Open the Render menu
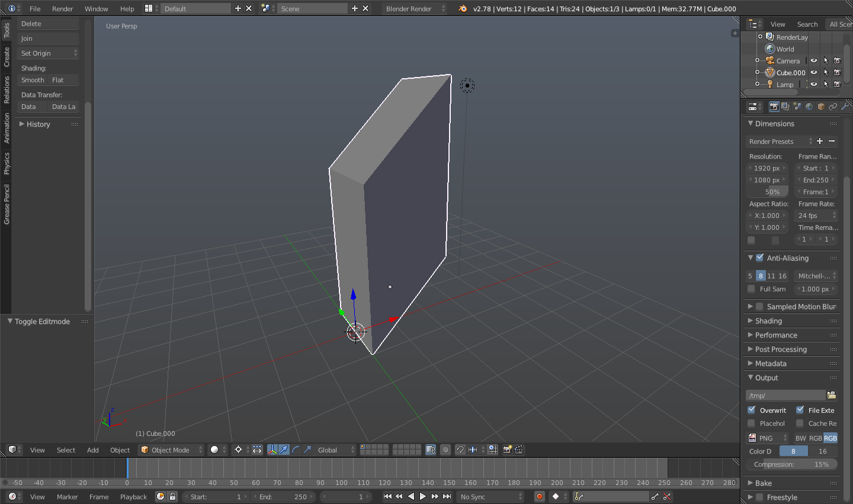Viewport: 853px width, 504px height. pyautogui.click(x=62, y=9)
